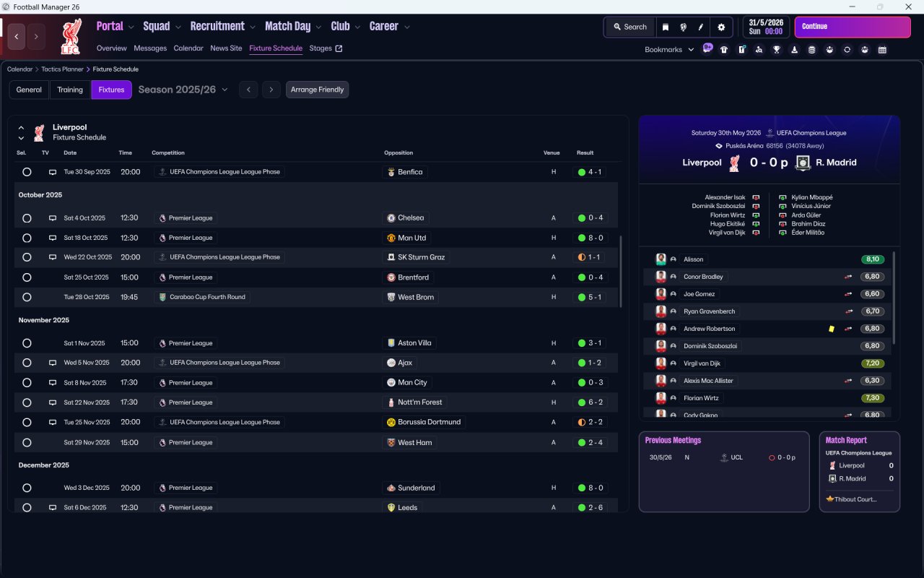Click the up chevron beside Liverpool Fixture Schedule

pos(21,128)
